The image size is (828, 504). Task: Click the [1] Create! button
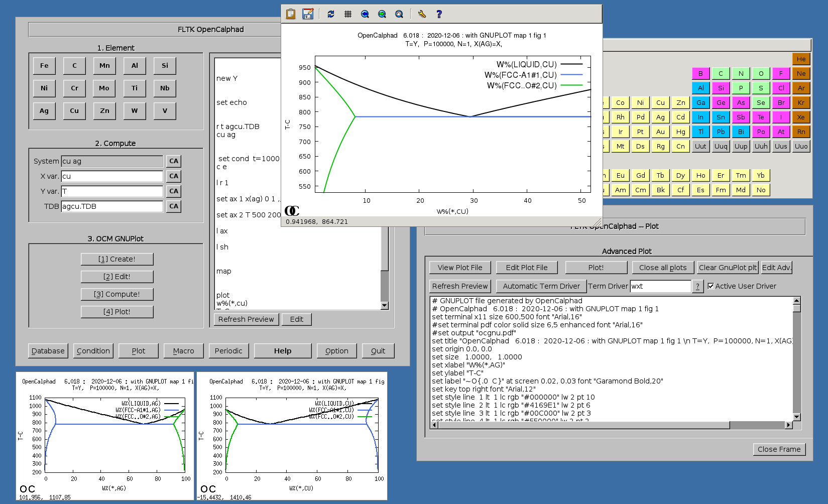117,259
